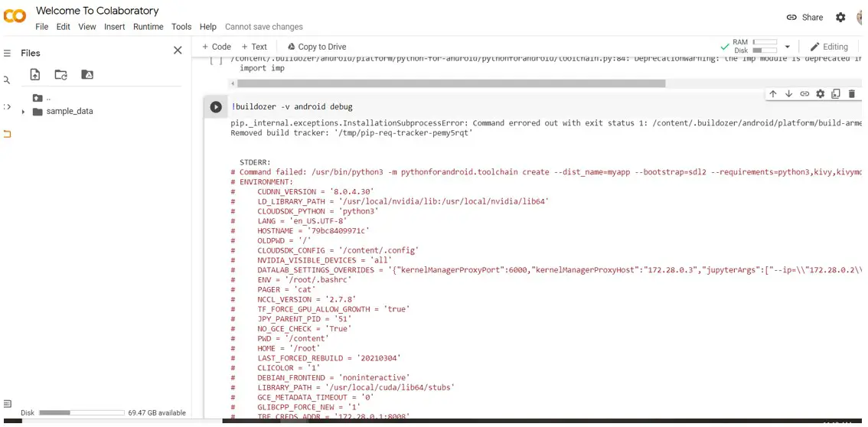This screenshot has height=427, width=868.
Task: Open cell settings gear in cell toolbar
Action: tap(821, 94)
